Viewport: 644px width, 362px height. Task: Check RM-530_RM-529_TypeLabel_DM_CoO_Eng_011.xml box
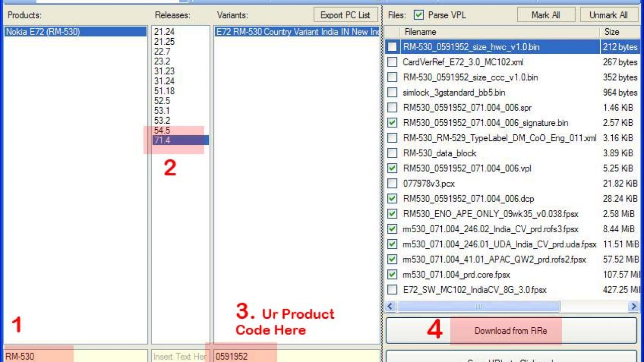coord(392,138)
